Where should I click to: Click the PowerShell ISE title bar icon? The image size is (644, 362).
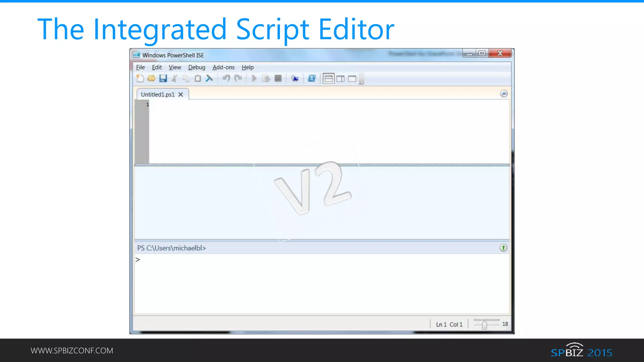point(136,55)
